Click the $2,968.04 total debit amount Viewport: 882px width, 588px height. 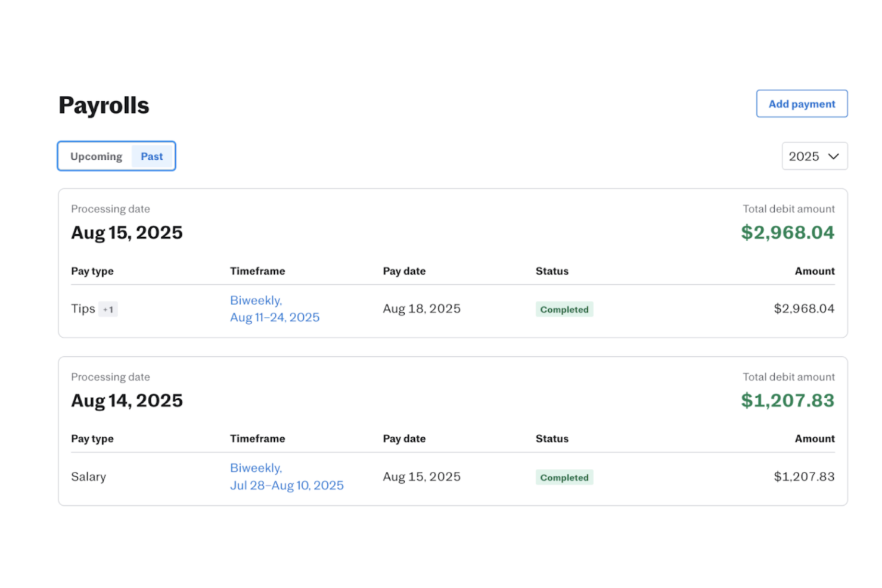[787, 232]
